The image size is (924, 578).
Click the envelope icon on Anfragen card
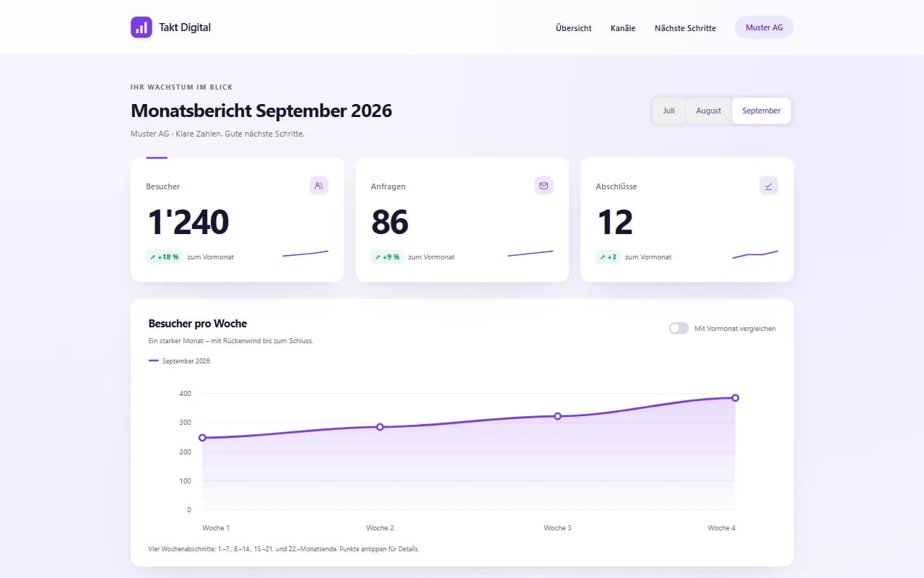point(544,186)
